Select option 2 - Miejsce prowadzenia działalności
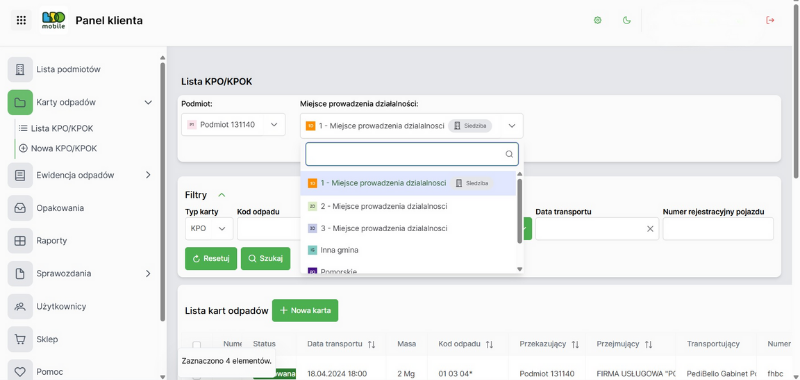 tap(408, 206)
